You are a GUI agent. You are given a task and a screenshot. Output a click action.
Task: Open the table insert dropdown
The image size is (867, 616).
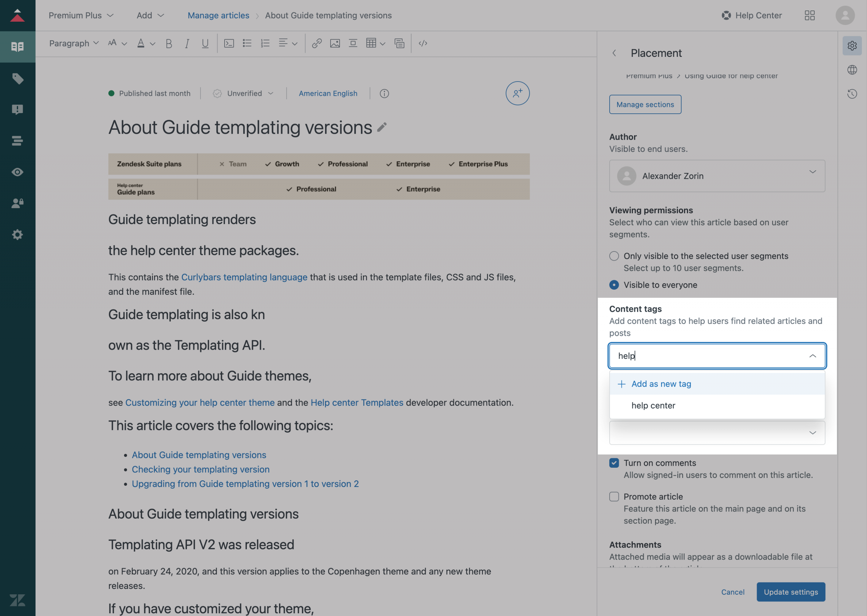pos(376,43)
